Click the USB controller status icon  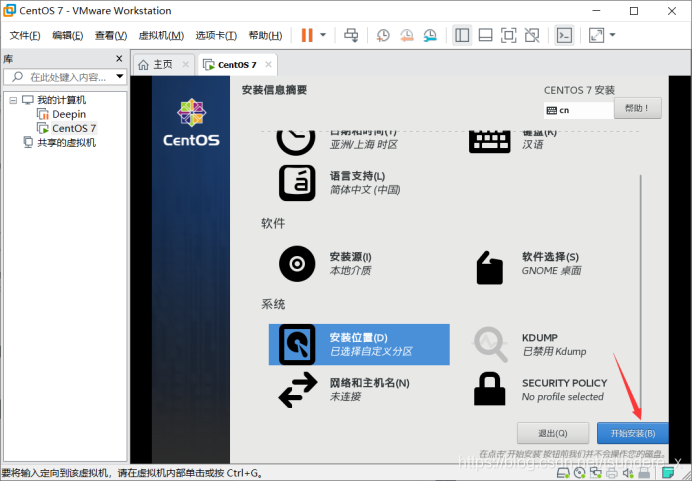coord(644,473)
